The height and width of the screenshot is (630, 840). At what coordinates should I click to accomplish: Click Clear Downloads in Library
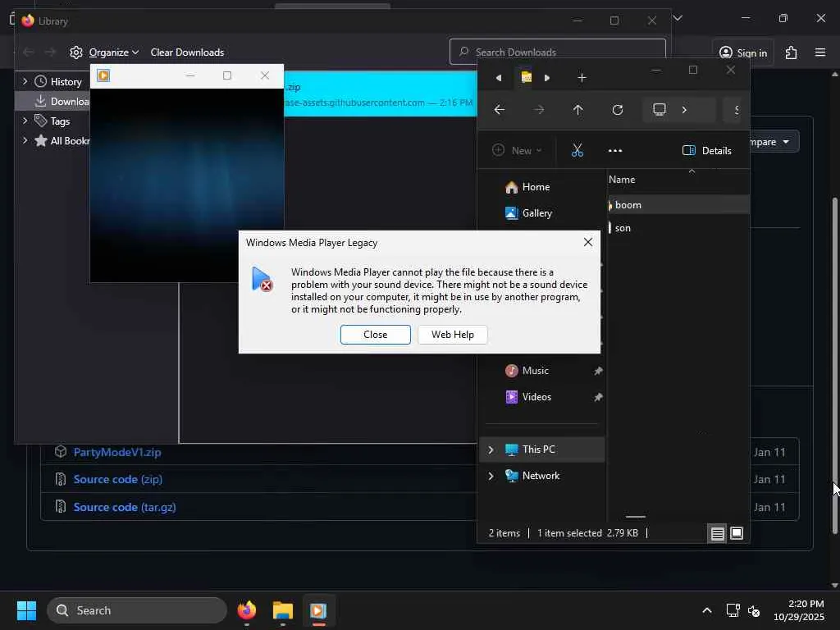point(187,52)
